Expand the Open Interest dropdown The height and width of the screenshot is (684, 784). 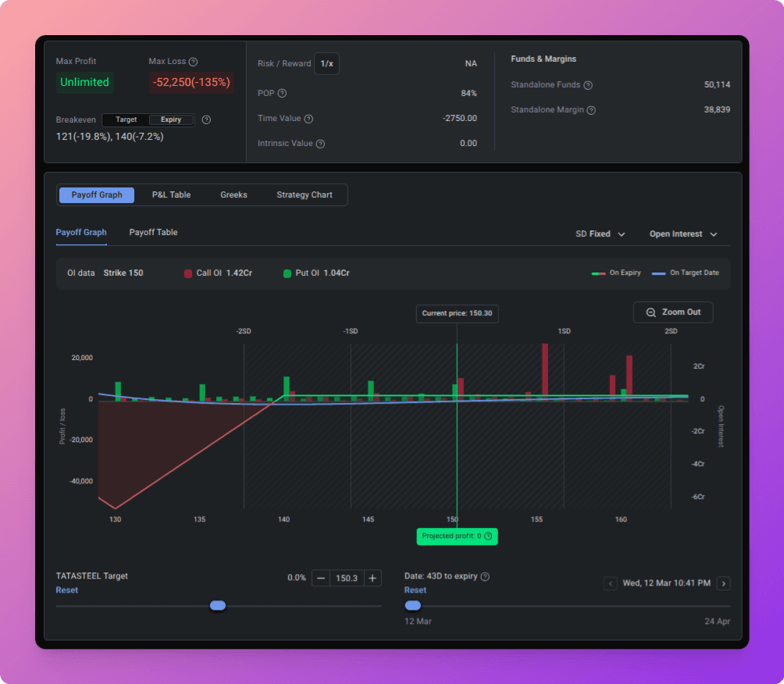coord(683,234)
